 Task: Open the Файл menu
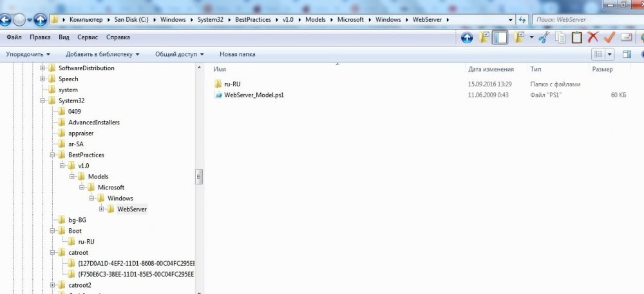click(14, 37)
